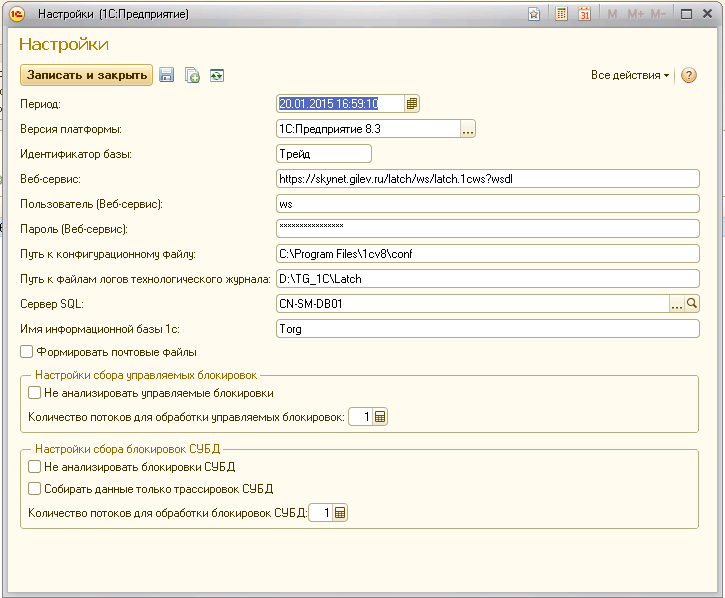Click the M+ memory button in title bar
This screenshot has height=598, width=725.
click(x=635, y=14)
